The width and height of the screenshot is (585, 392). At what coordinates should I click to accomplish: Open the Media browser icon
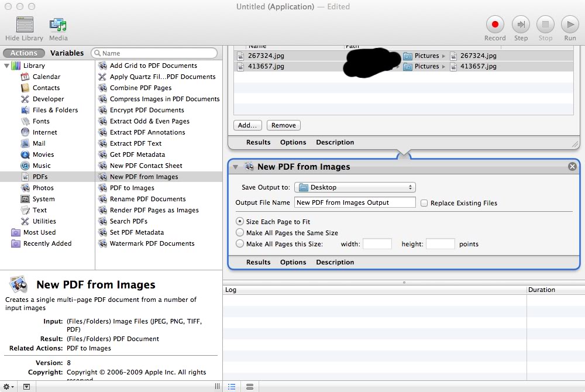tap(58, 25)
